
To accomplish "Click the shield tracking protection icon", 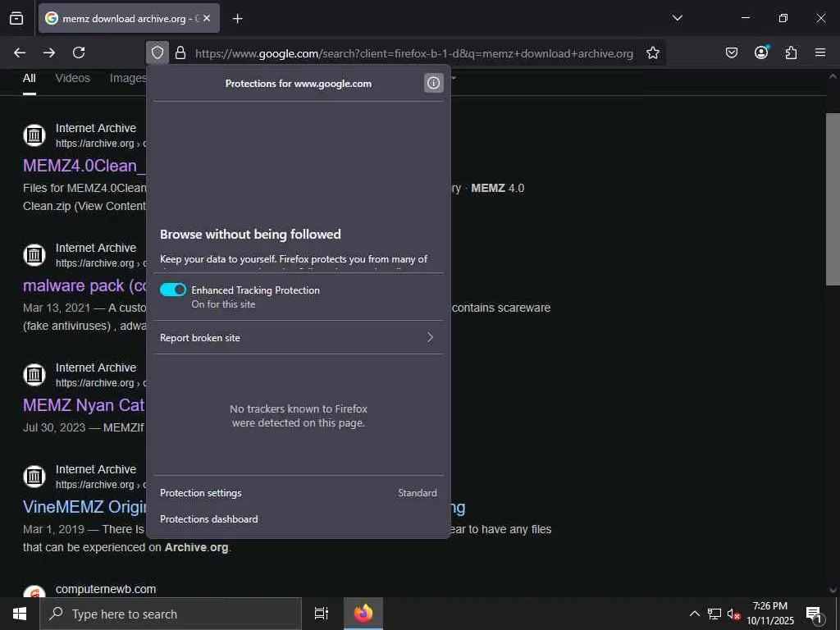I will point(157,52).
